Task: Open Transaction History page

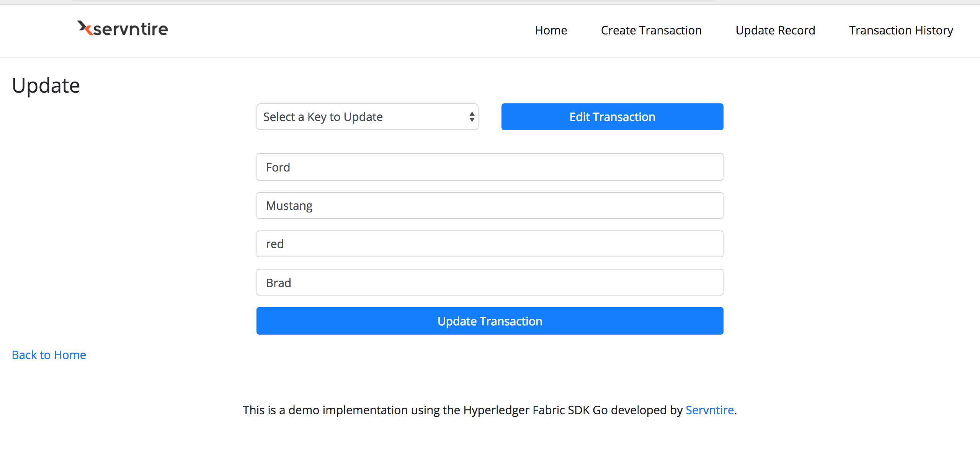Action: pos(901,30)
